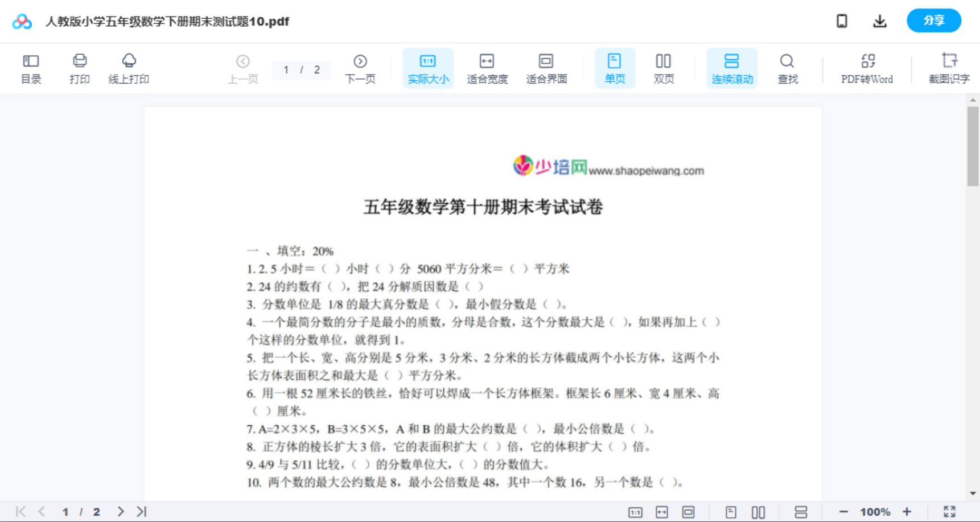Jump to the last page via bottom bar
Image resolution: width=980 pixels, height=522 pixels.
[141, 511]
